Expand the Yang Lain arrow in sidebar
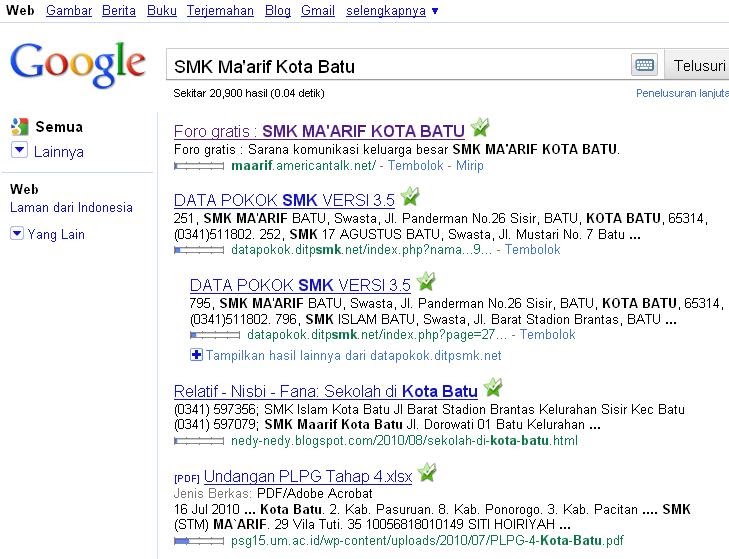This screenshot has height=559, width=729. 17,233
